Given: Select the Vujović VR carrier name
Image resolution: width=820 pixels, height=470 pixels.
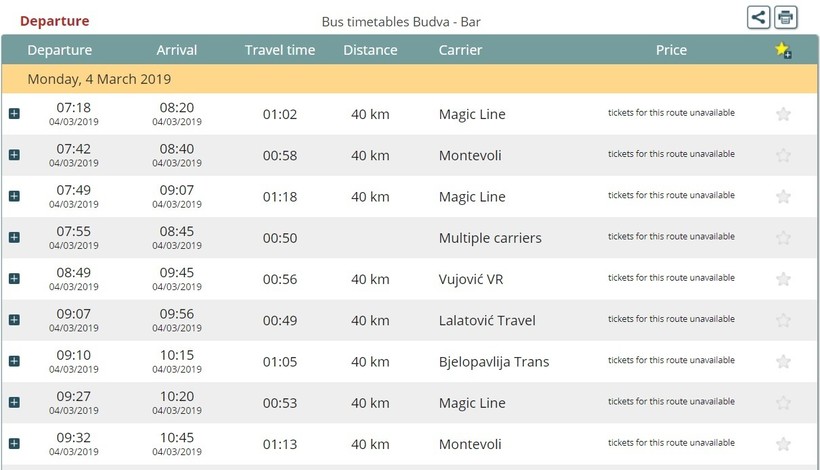Looking at the screenshot, I should [471, 279].
